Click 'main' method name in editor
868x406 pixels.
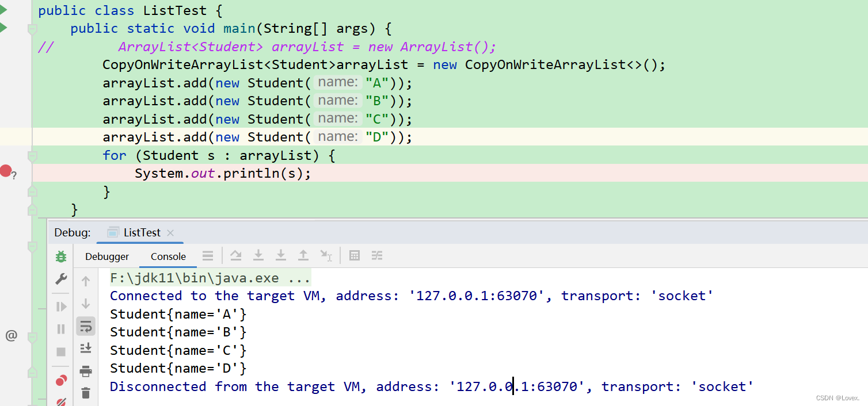240,29
